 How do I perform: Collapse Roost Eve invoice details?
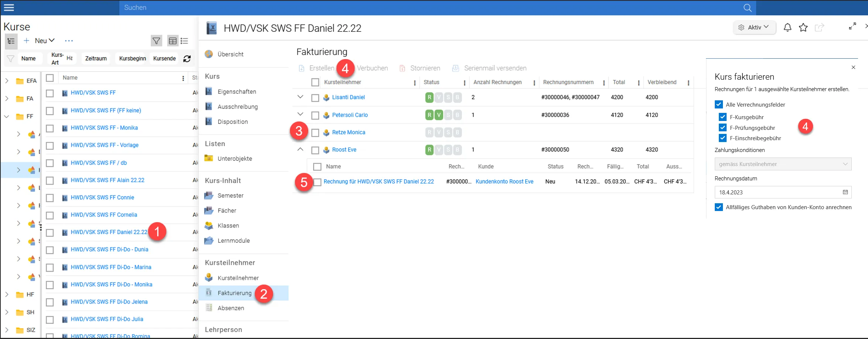pos(300,149)
